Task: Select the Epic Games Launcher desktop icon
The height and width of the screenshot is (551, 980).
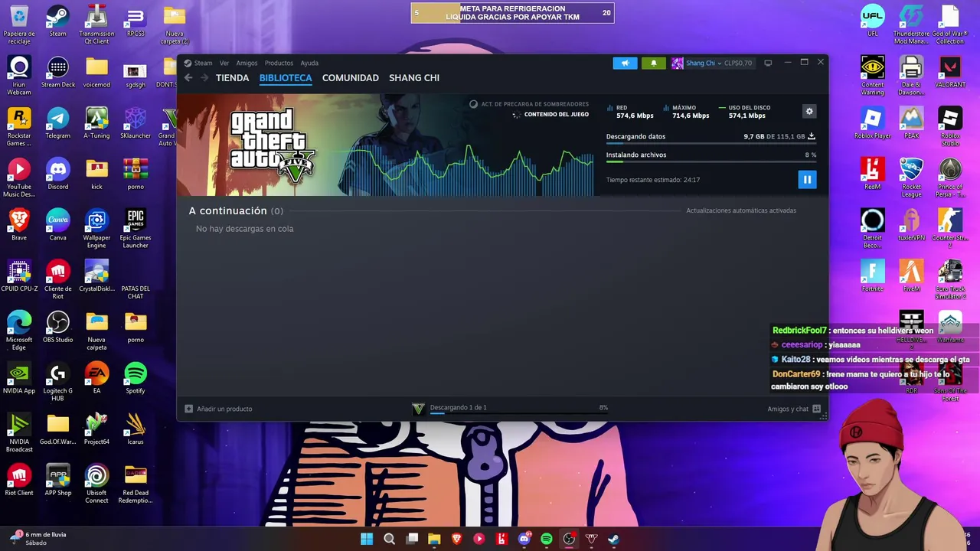Action: pos(136,228)
